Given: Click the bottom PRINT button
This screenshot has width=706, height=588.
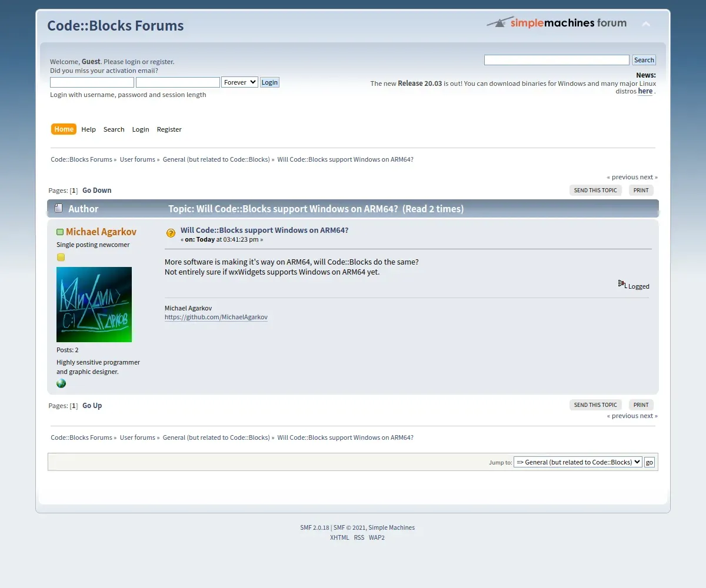Looking at the screenshot, I should [641, 405].
